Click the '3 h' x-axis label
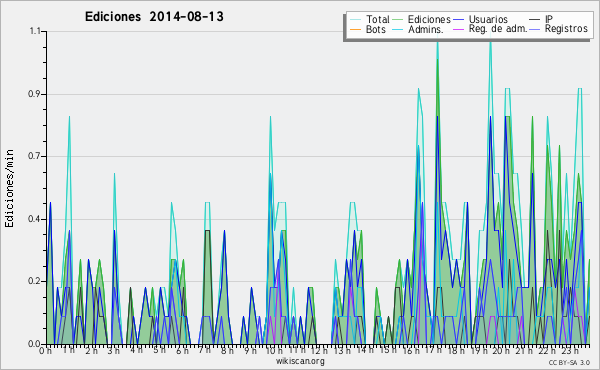Viewport: 600px width, 370px height. pos(114,351)
